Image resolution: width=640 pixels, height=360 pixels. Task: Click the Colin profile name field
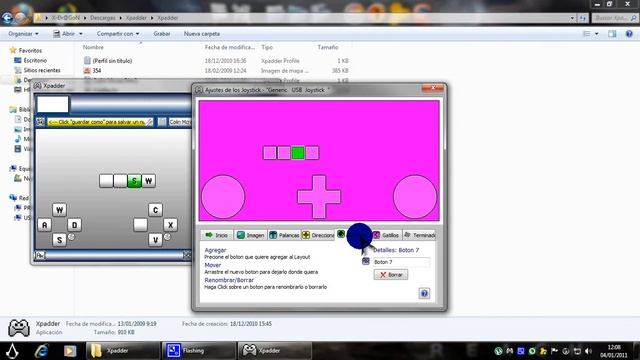pos(180,122)
